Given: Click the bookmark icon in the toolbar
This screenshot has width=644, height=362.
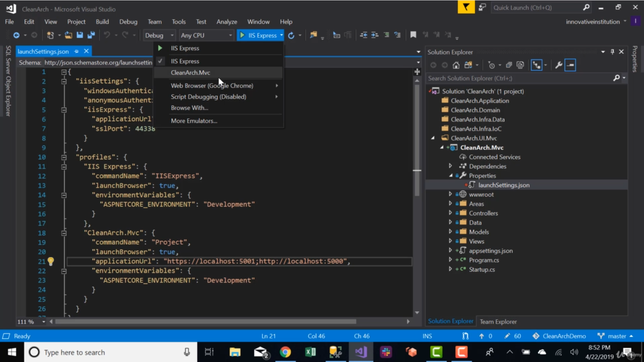Looking at the screenshot, I should tap(413, 35).
